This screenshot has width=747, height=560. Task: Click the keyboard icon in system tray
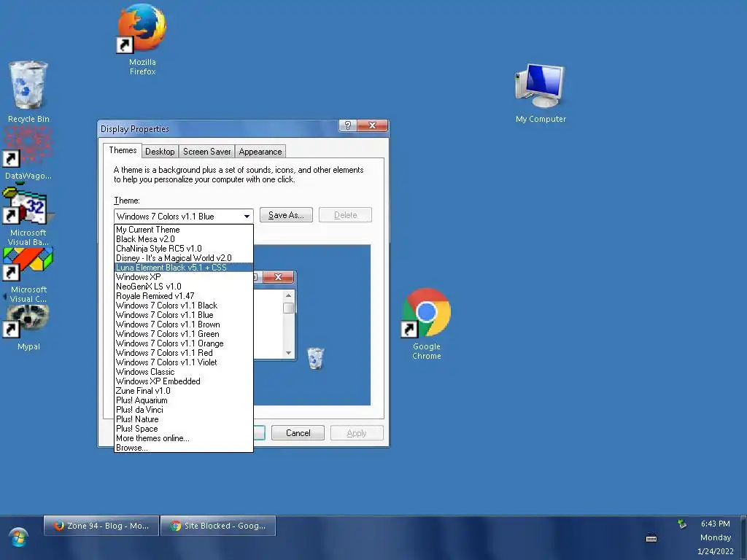(x=651, y=539)
